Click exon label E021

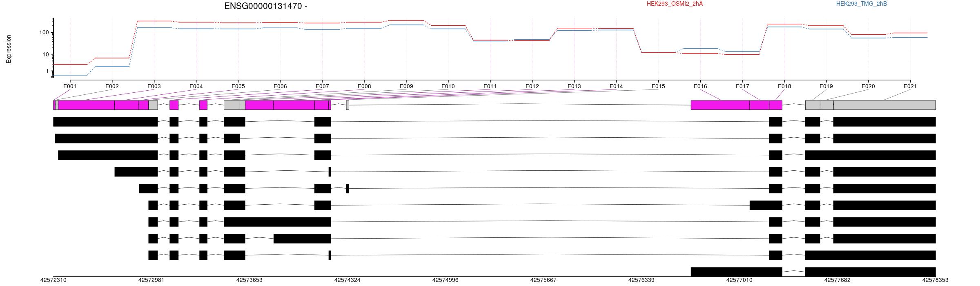(910, 86)
